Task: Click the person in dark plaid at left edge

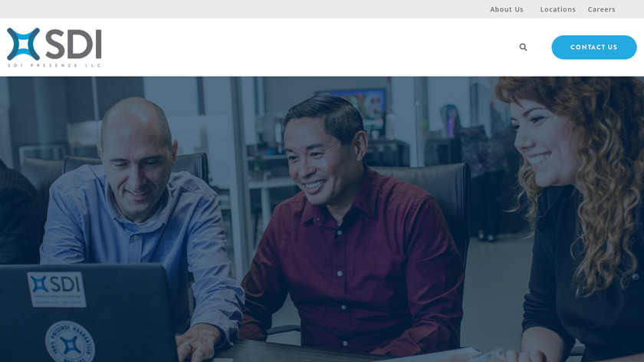Action: pyautogui.click(x=21, y=214)
